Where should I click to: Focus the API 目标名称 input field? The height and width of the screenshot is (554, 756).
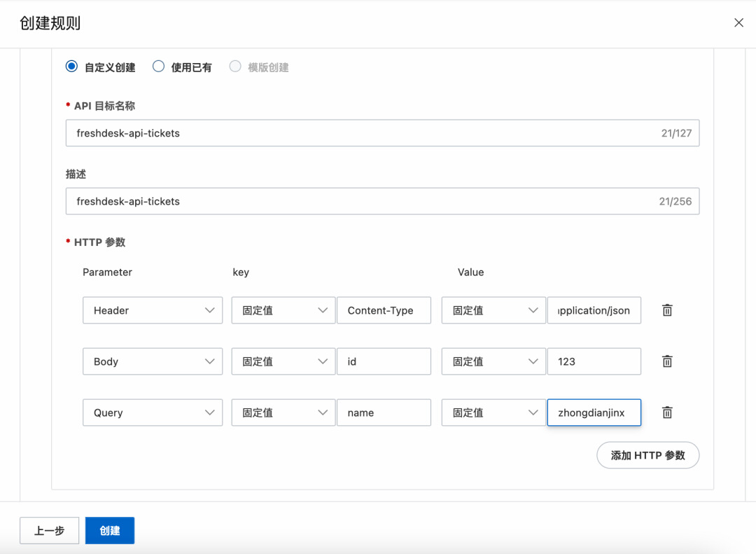pos(382,133)
